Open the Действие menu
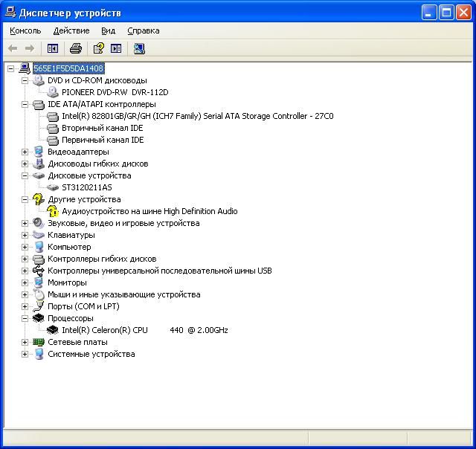 coord(71,30)
